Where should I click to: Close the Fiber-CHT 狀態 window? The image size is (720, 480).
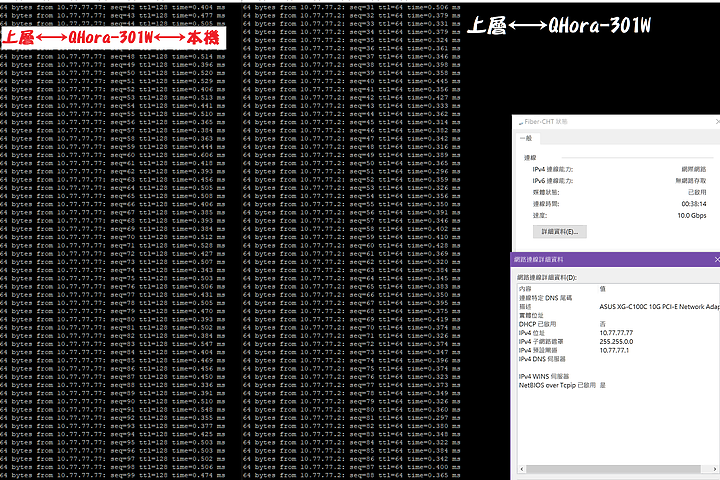717,122
